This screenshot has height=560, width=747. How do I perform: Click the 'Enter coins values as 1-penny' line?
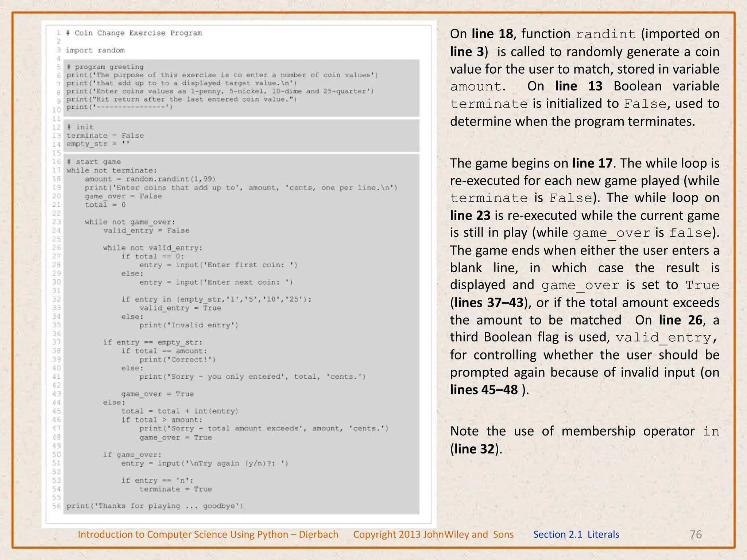220,91
